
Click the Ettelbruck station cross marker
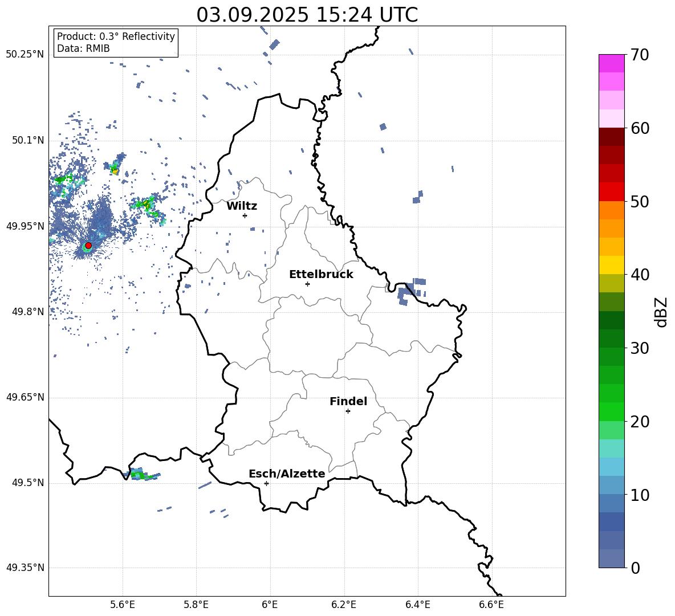(307, 284)
